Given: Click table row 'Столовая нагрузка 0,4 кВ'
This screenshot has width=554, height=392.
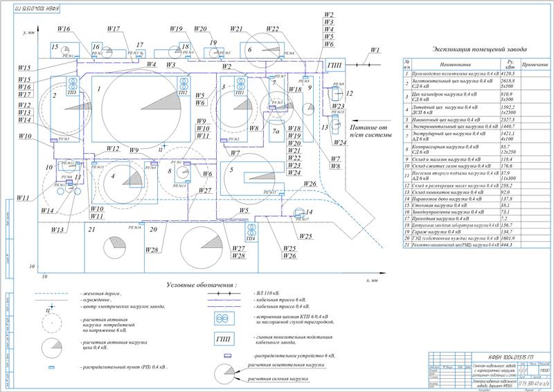Looking at the screenshot, I should [x=476, y=205].
